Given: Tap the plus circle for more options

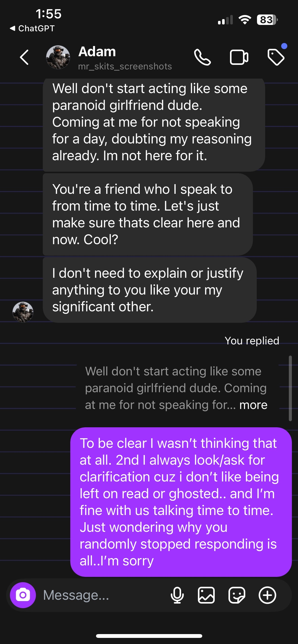Looking at the screenshot, I should [x=267, y=595].
